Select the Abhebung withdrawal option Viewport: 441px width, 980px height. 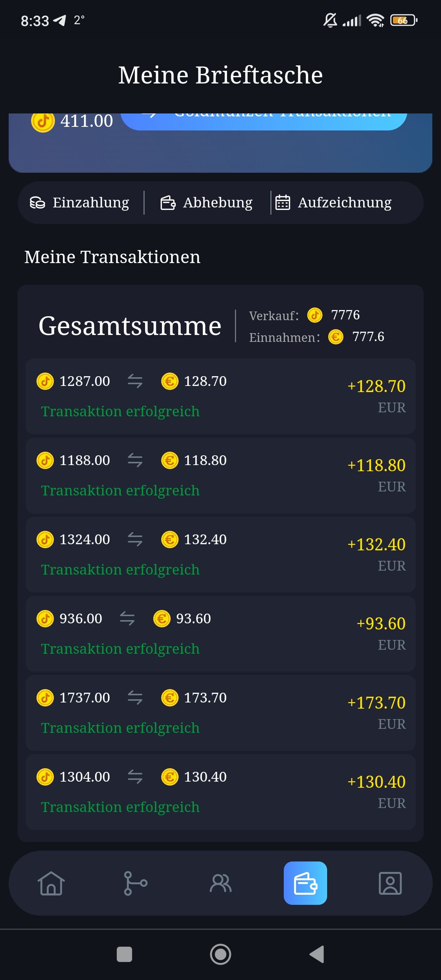point(206,203)
